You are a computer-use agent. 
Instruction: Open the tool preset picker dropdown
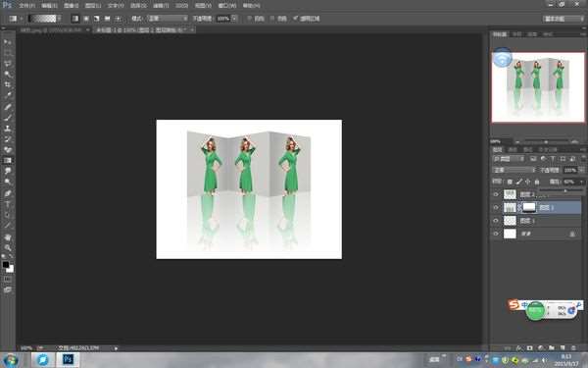point(22,19)
